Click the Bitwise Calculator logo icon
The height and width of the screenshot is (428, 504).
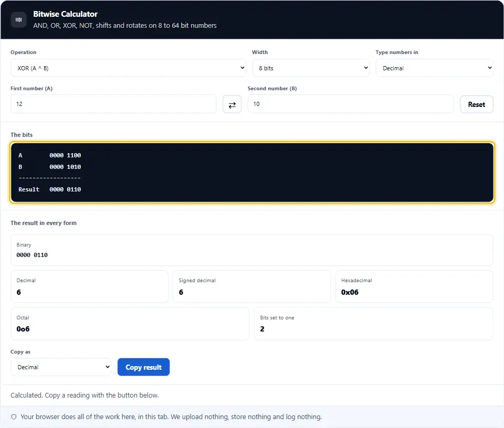click(x=19, y=19)
